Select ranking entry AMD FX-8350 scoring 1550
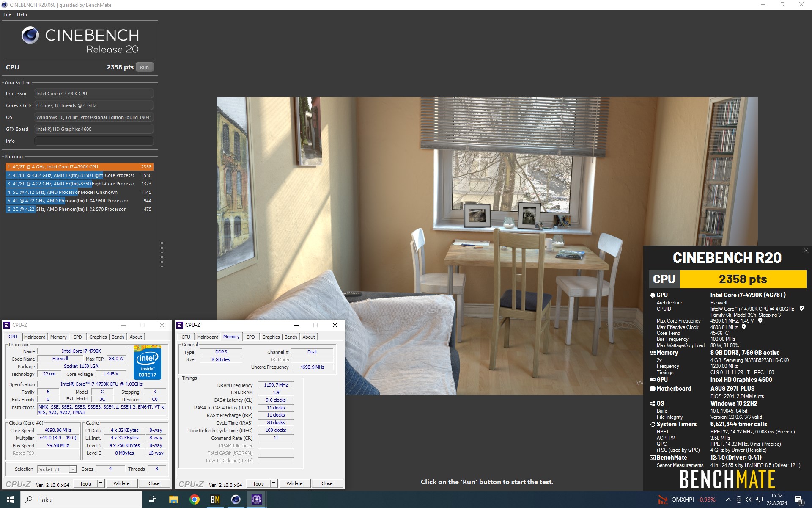The image size is (812, 508). click(x=80, y=175)
